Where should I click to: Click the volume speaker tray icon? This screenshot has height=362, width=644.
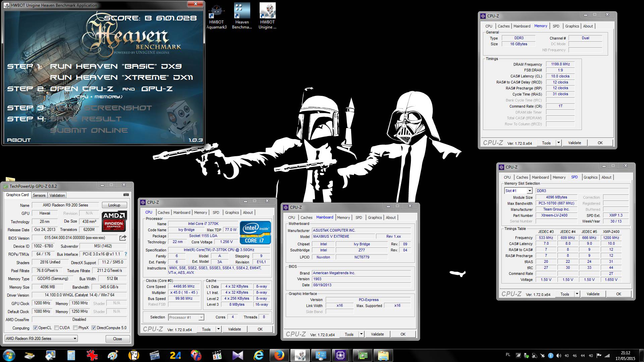click(558, 356)
